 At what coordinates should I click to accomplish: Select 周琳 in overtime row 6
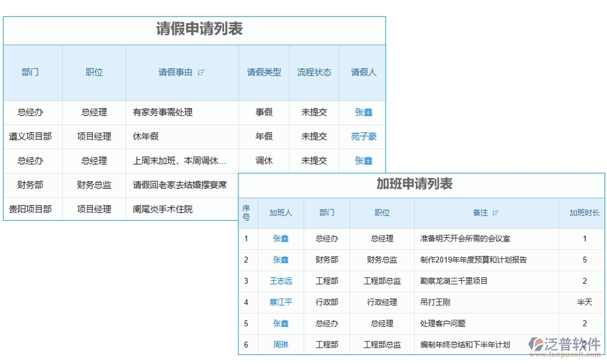click(x=280, y=345)
